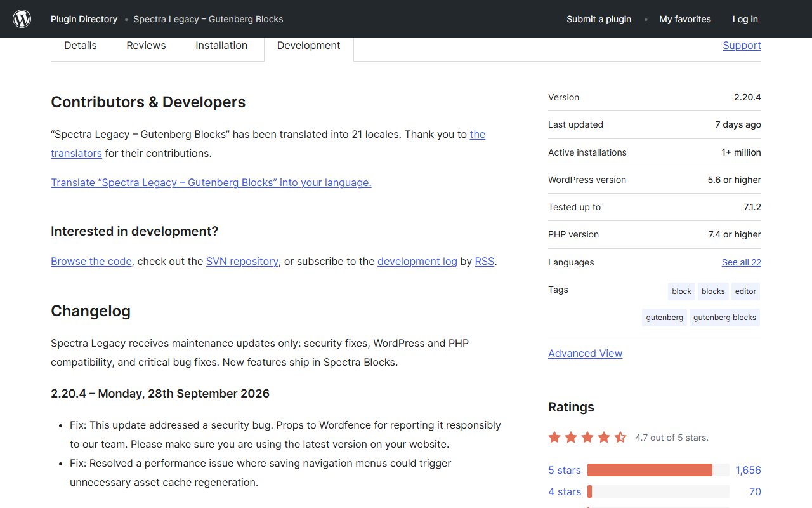Open the 4 stars ratings link

(565, 491)
